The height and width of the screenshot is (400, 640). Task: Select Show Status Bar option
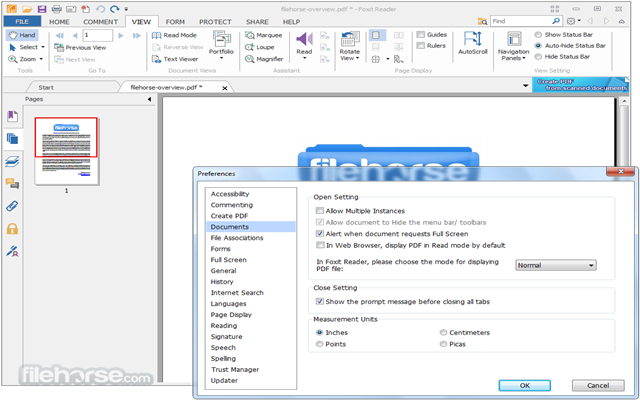[x=538, y=35]
